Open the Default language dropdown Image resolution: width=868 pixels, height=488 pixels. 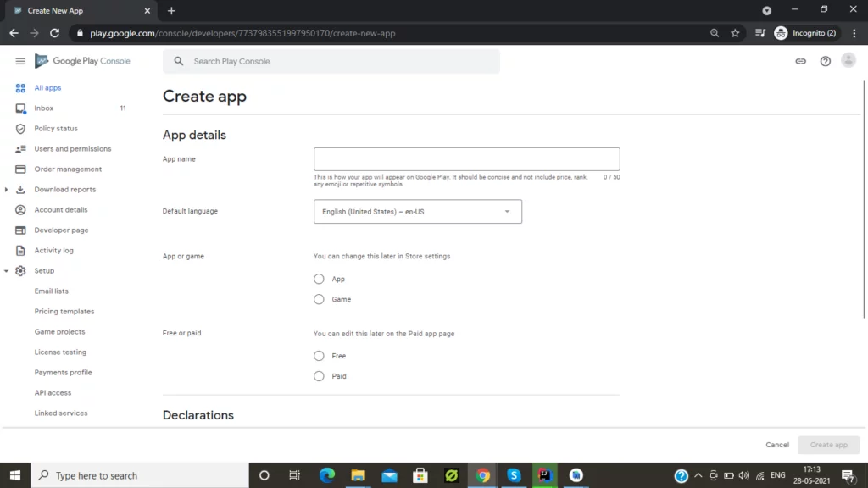pos(418,211)
